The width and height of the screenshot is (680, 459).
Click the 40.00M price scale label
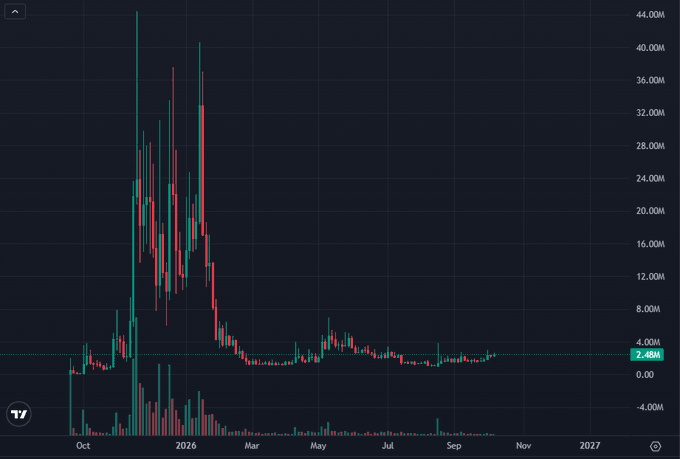[x=650, y=48]
